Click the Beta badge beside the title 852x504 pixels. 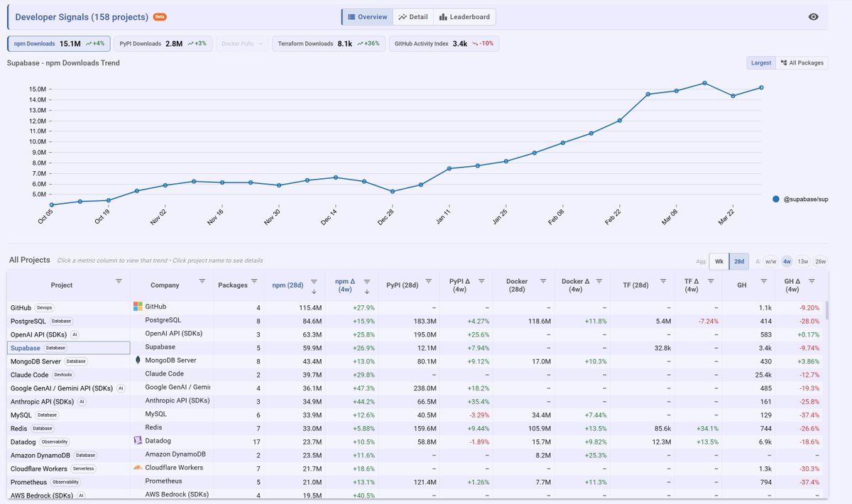coord(160,17)
